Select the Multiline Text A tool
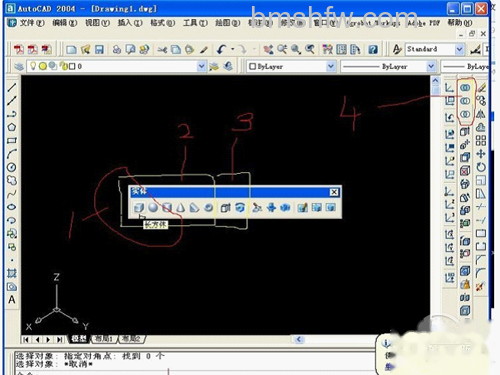The height and width of the screenshot is (375, 500). pyautogui.click(x=12, y=300)
